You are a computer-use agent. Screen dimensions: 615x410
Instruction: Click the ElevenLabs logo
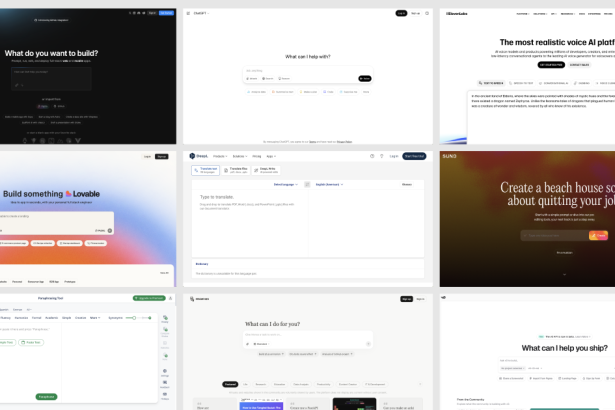[x=457, y=14]
